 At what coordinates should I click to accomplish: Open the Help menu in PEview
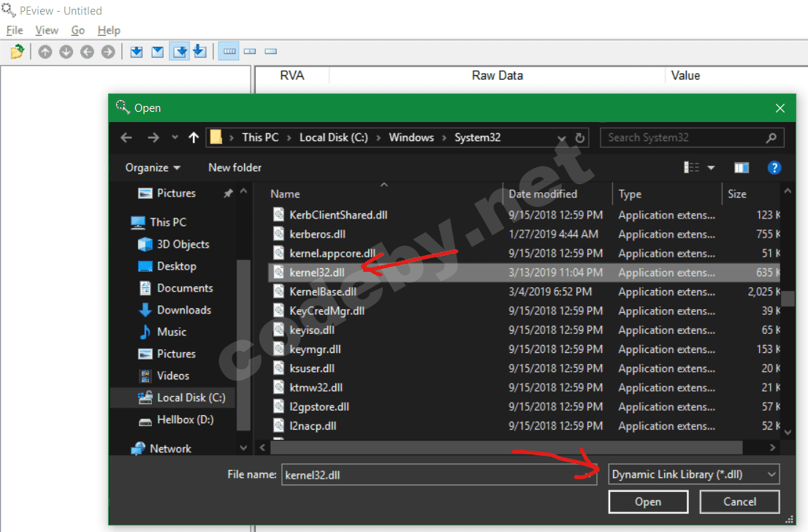click(x=109, y=30)
